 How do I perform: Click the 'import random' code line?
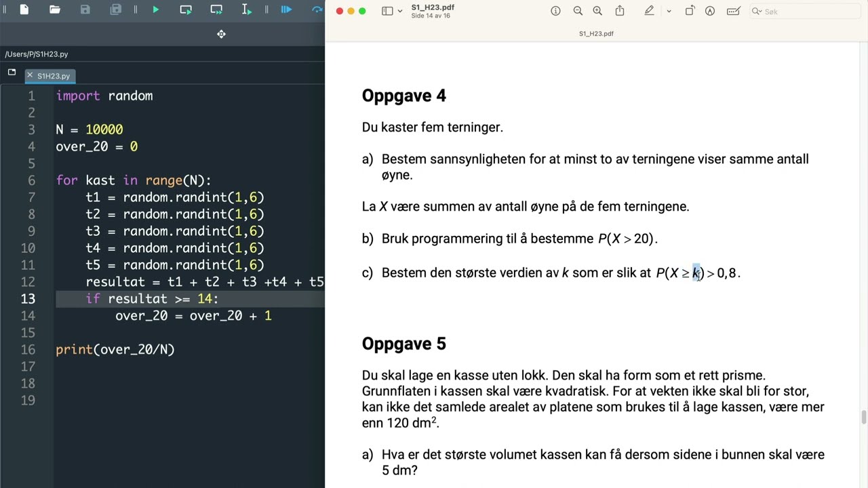pyautogui.click(x=104, y=96)
